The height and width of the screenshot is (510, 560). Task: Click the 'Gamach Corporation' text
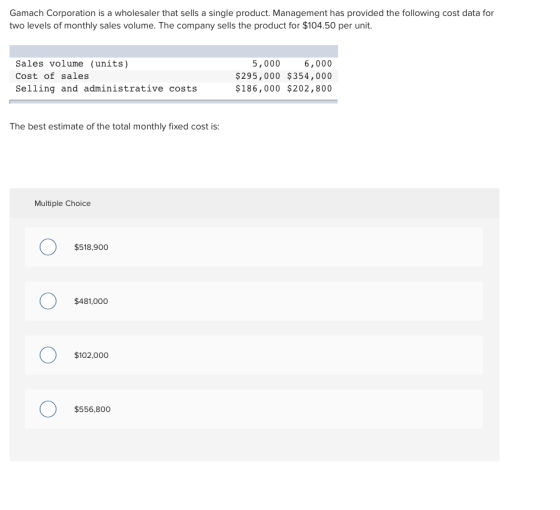52,13
